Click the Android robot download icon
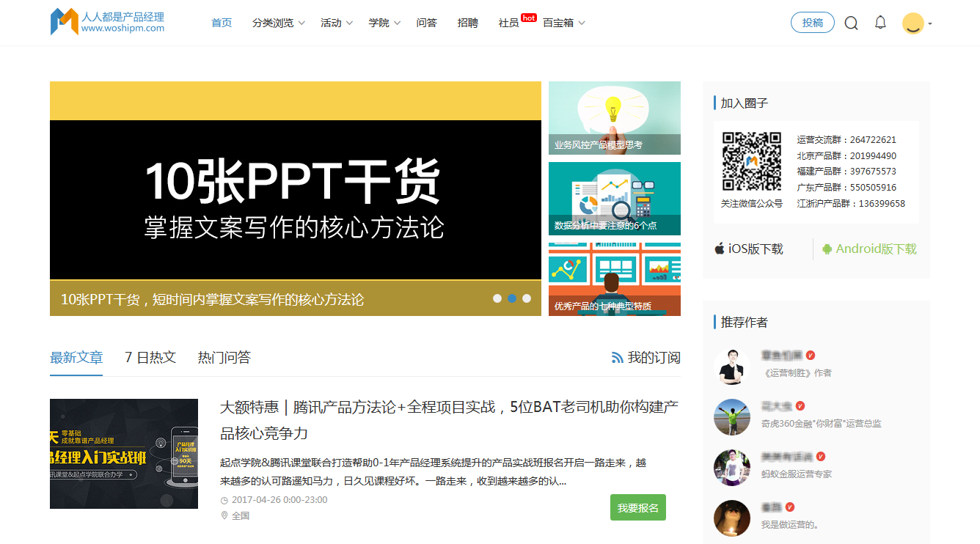 coord(827,249)
